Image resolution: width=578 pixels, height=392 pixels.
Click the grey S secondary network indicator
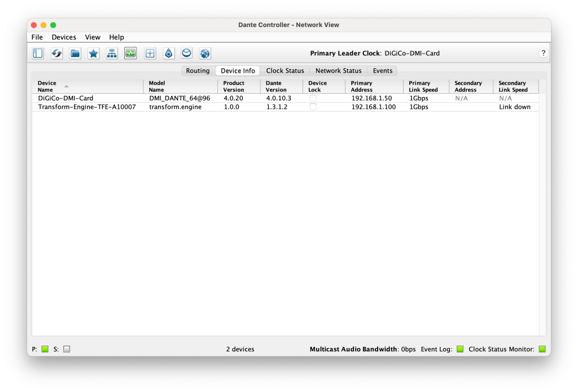coord(67,349)
